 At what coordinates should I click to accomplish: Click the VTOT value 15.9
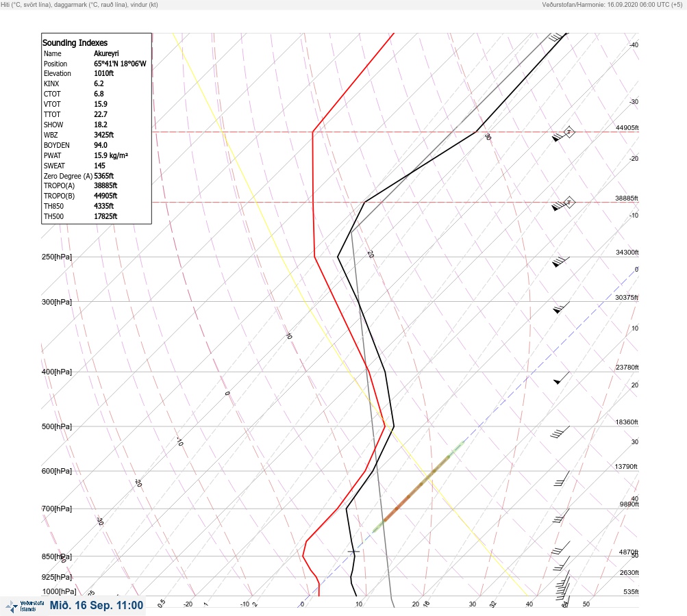coord(101,104)
